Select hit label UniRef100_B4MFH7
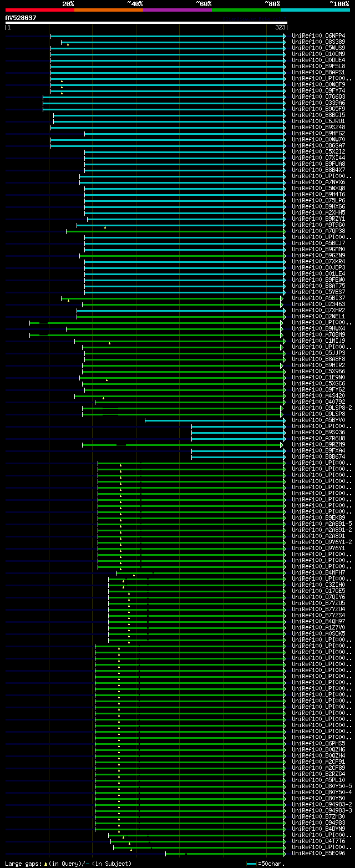The width and height of the screenshot is (355, 868). [x=318, y=573]
